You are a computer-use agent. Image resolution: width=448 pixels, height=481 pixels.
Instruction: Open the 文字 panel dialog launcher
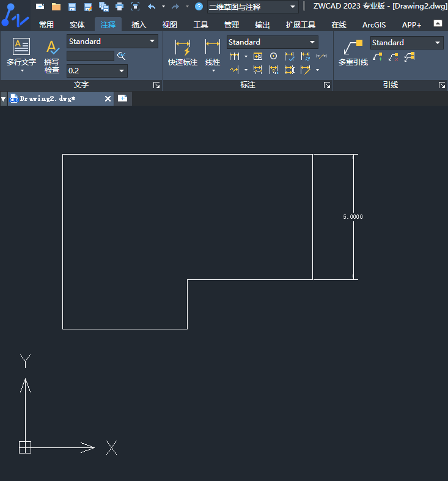(x=156, y=86)
